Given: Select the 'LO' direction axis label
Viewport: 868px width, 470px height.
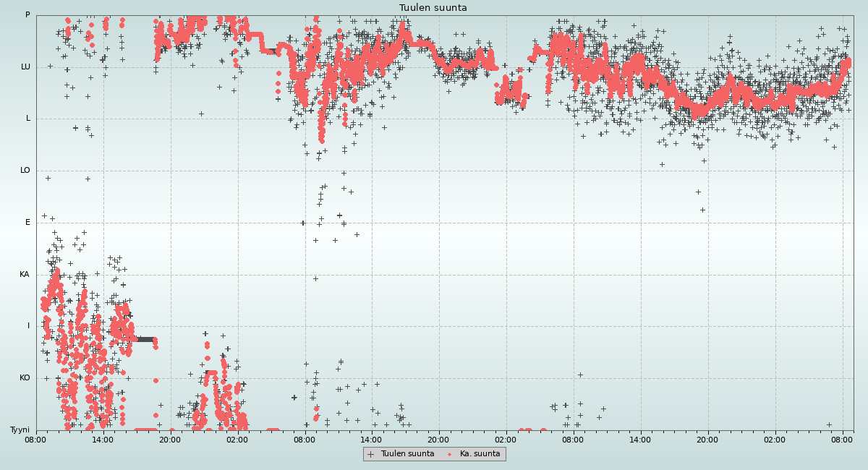Looking at the screenshot, I should click(x=25, y=171).
